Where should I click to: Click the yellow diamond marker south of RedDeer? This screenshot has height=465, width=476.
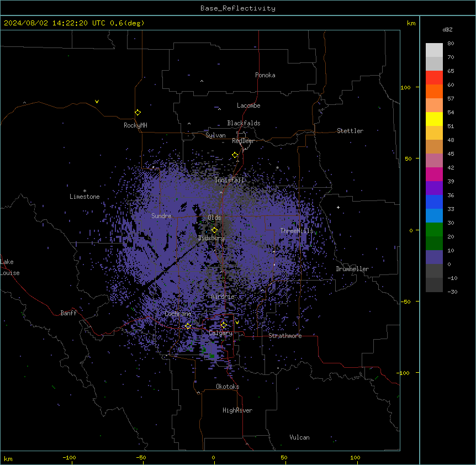coord(235,155)
